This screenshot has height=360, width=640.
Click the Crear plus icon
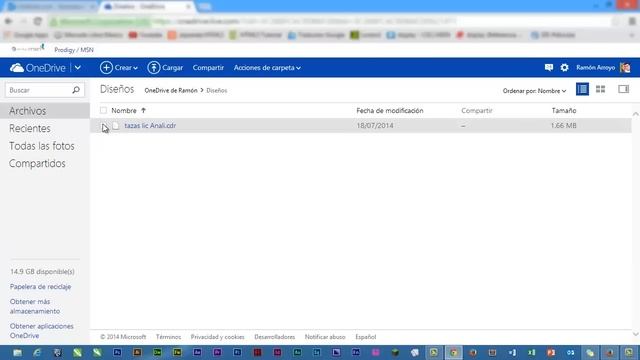coord(106,68)
